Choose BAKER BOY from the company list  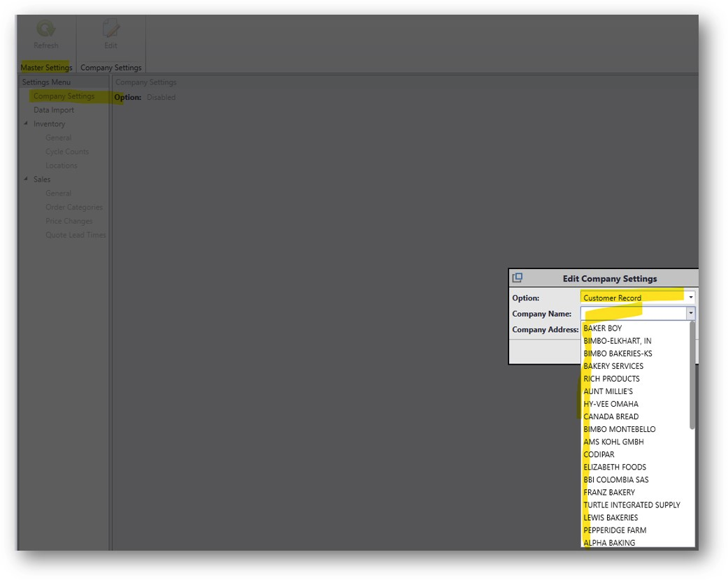[603, 328]
